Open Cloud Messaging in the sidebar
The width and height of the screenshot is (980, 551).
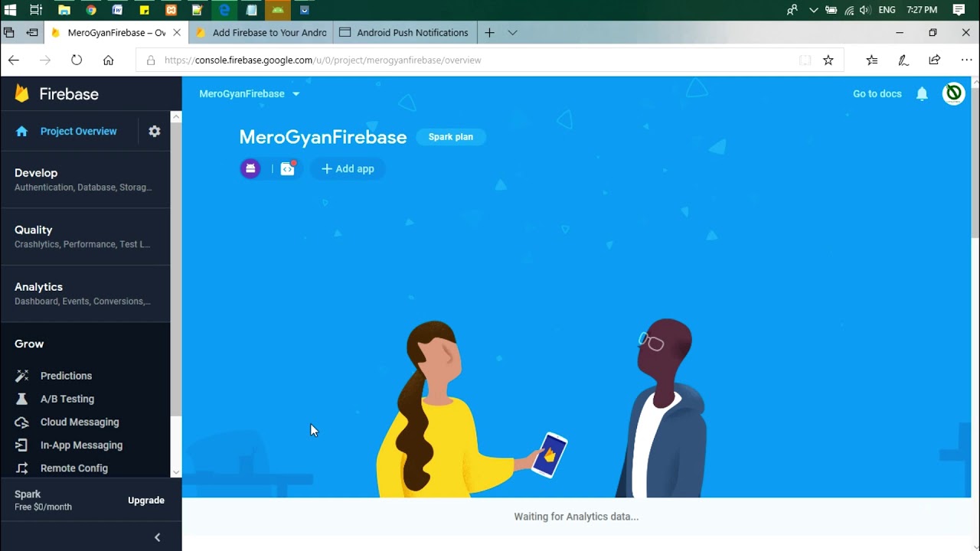[x=80, y=422]
